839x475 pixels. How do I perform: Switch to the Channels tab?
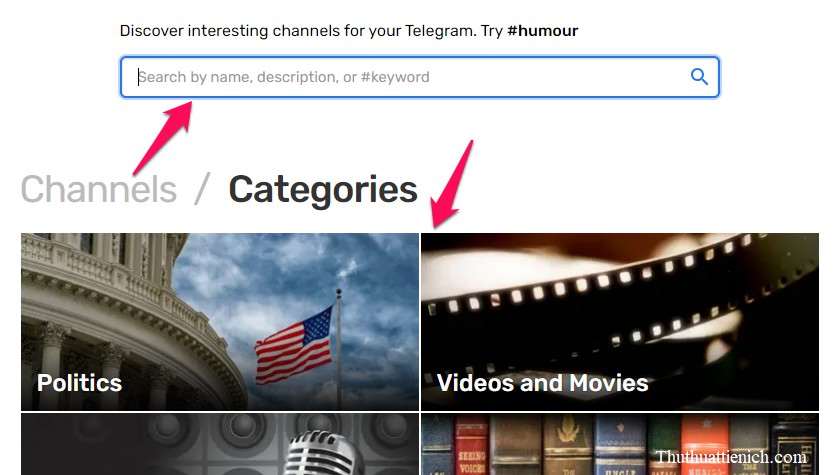pyautogui.click(x=99, y=189)
